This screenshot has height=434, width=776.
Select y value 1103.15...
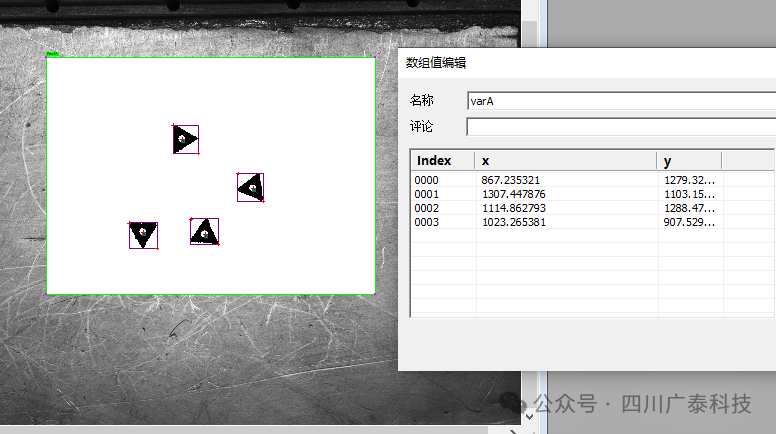click(x=689, y=194)
